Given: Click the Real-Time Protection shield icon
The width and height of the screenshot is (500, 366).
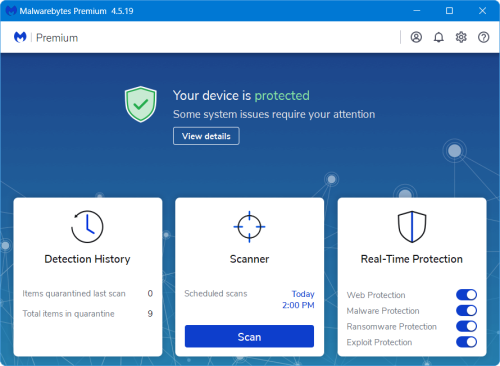Looking at the screenshot, I should coord(412,227).
